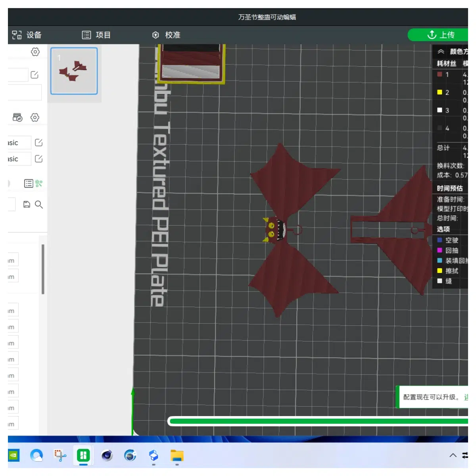Edit the second Basic filament preset
This screenshot has width=476, height=476.
pos(38,159)
